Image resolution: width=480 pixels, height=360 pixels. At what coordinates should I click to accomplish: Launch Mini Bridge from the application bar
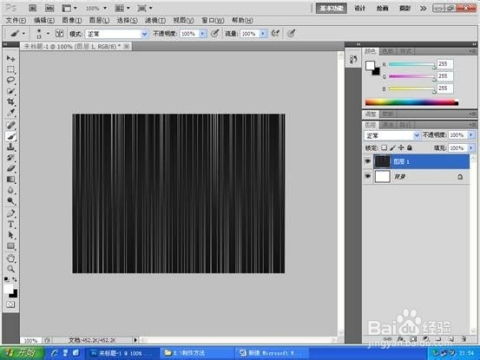49,8
